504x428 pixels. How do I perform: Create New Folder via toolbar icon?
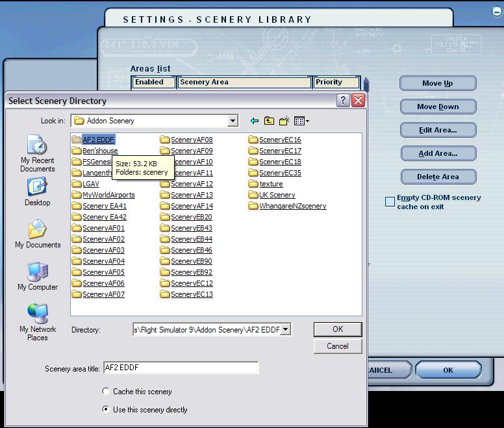[284, 121]
